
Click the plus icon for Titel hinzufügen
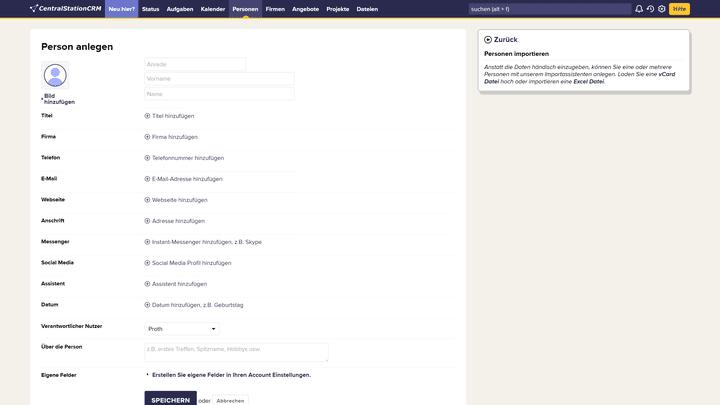pos(147,116)
